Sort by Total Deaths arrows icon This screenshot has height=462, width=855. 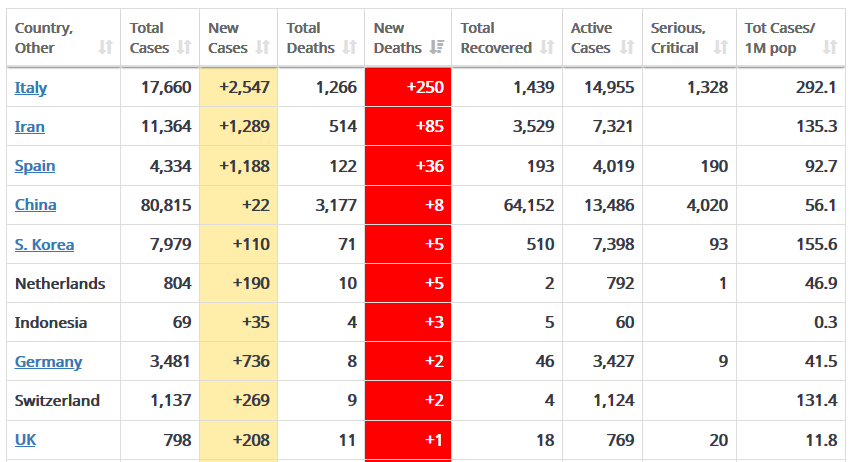tap(350, 47)
